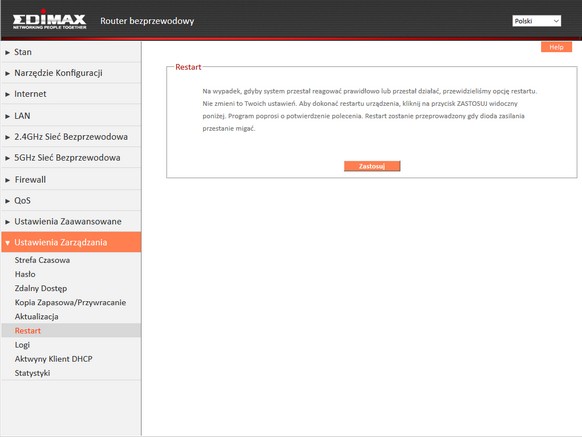582x437 pixels.
Task: Click the Help button
Action: (556, 47)
